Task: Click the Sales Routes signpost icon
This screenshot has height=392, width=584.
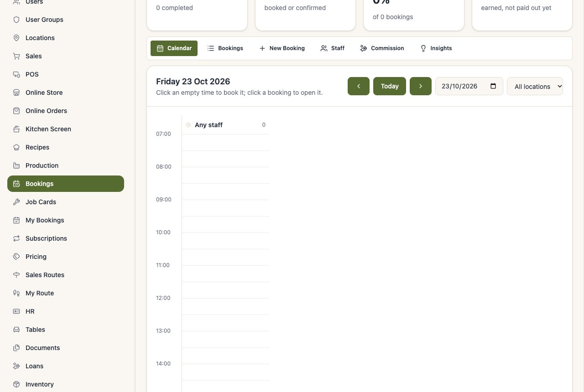Action: [x=16, y=275]
